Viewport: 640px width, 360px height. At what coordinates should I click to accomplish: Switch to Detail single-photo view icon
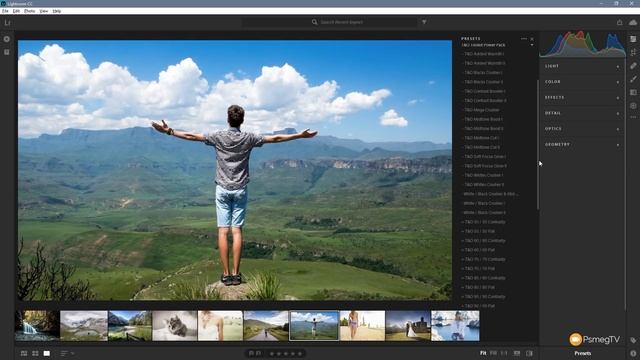point(47,353)
